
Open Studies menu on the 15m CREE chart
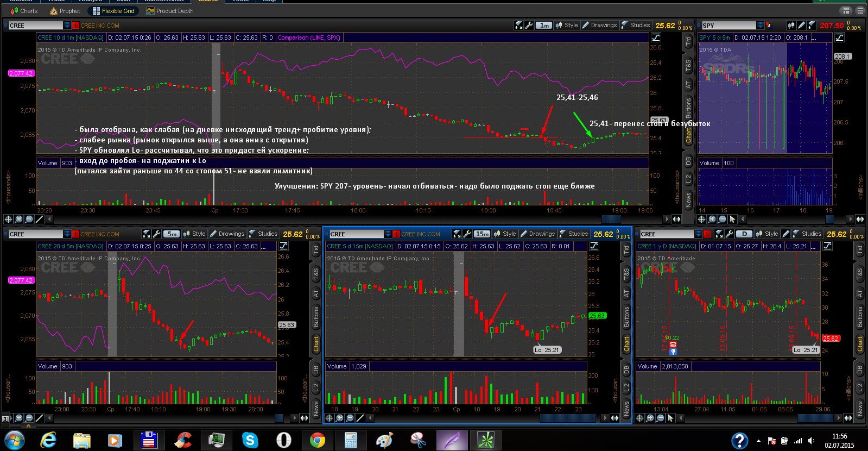point(573,234)
